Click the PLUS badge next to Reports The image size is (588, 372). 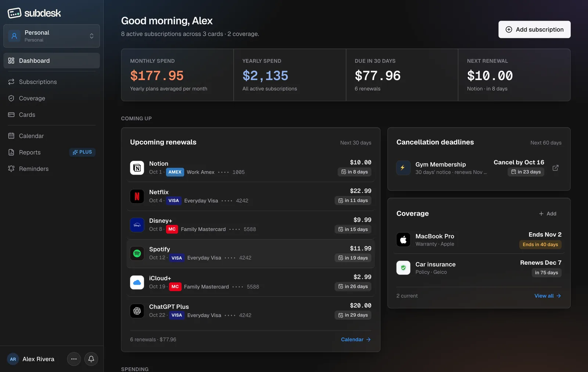(x=82, y=152)
